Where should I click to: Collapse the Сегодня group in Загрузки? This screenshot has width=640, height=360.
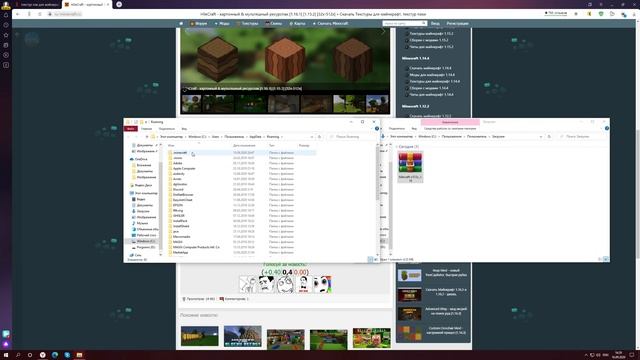point(396,147)
